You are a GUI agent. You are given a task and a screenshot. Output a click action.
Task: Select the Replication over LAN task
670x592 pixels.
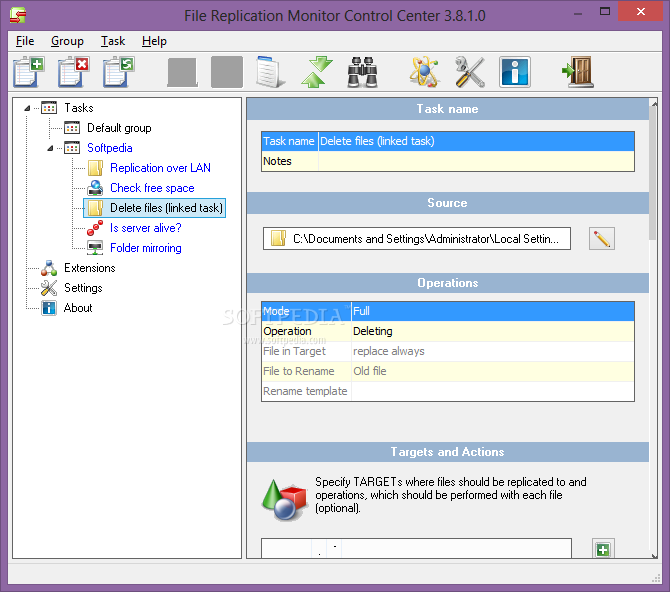pos(160,168)
